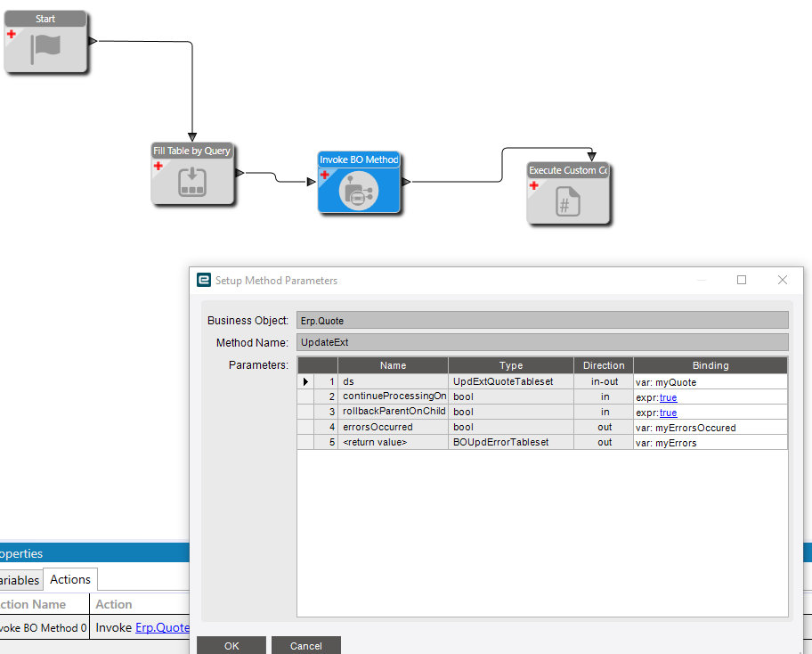Click the red plus on Execute Custom Code
The width and height of the screenshot is (812, 654).
534,185
